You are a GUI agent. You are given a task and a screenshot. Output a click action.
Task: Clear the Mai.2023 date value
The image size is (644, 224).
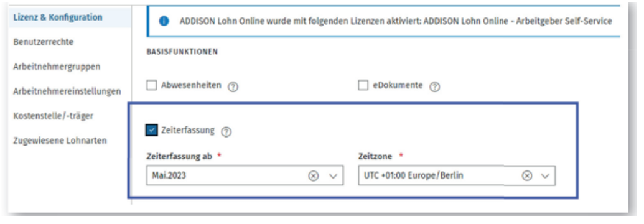click(x=314, y=176)
